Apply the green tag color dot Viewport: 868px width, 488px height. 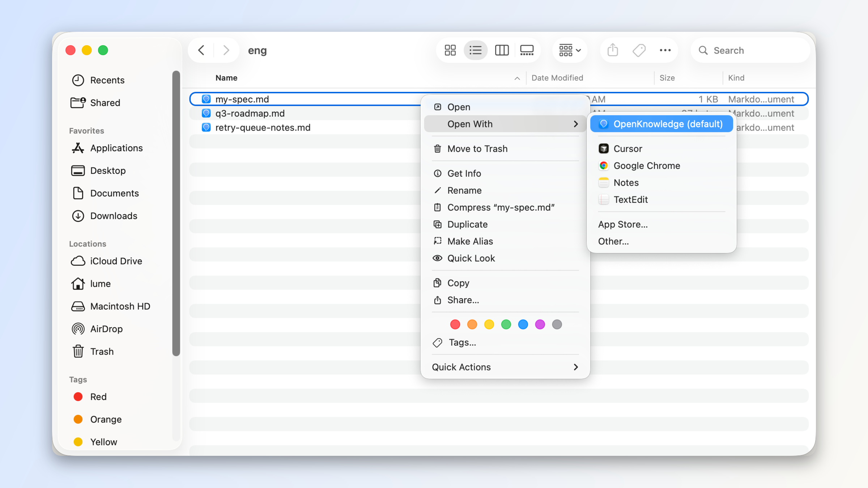pos(506,325)
